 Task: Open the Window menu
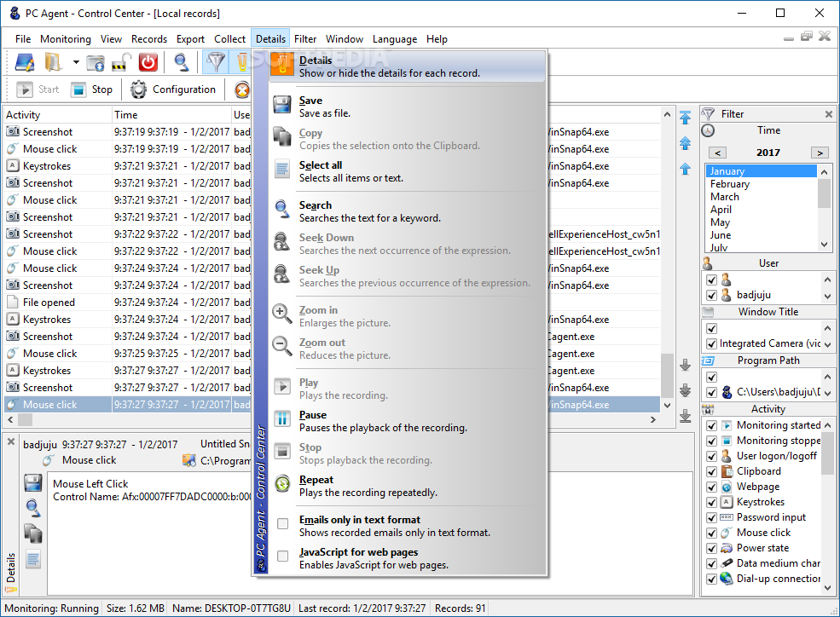(x=345, y=39)
